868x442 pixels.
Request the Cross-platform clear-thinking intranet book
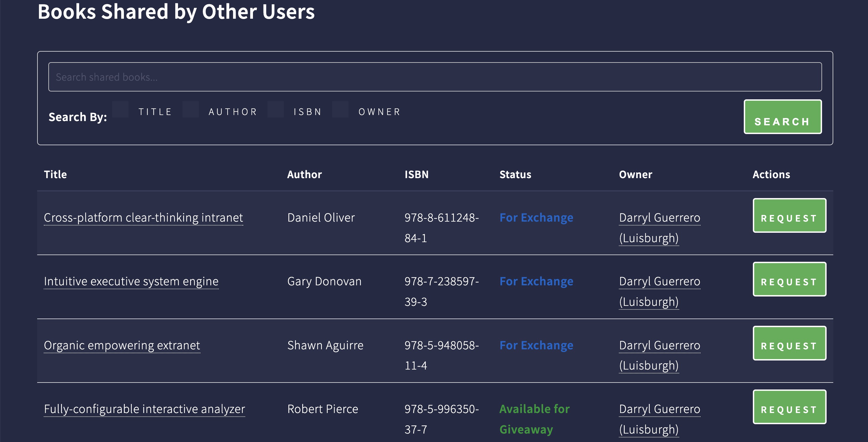(789, 216)
